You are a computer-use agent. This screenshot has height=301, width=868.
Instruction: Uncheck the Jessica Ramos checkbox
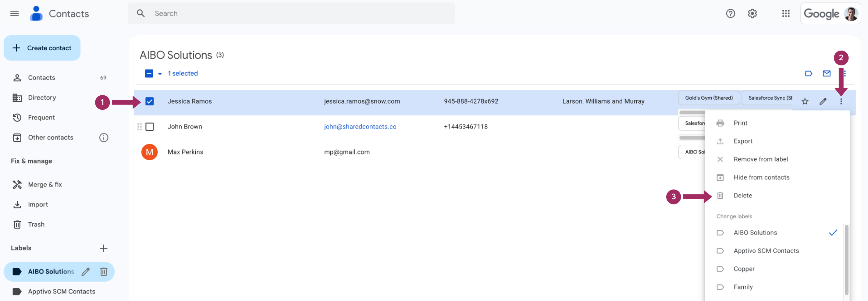pos(149,101)
